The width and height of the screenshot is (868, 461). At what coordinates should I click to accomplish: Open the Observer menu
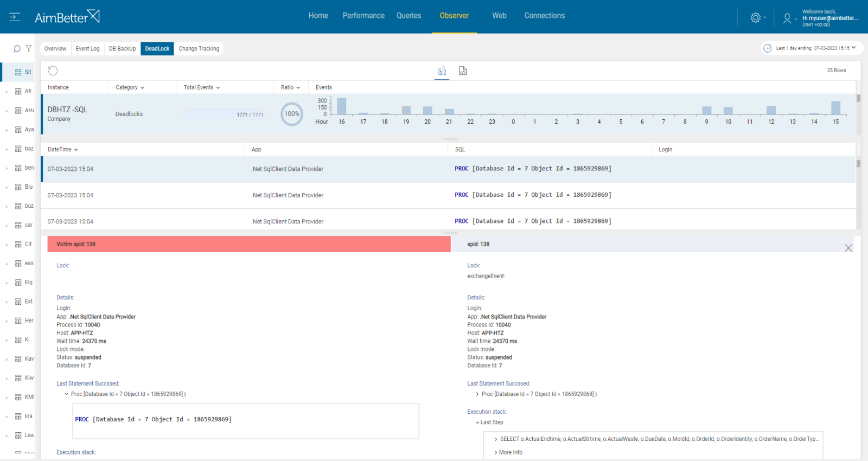(x=454, y=16)
